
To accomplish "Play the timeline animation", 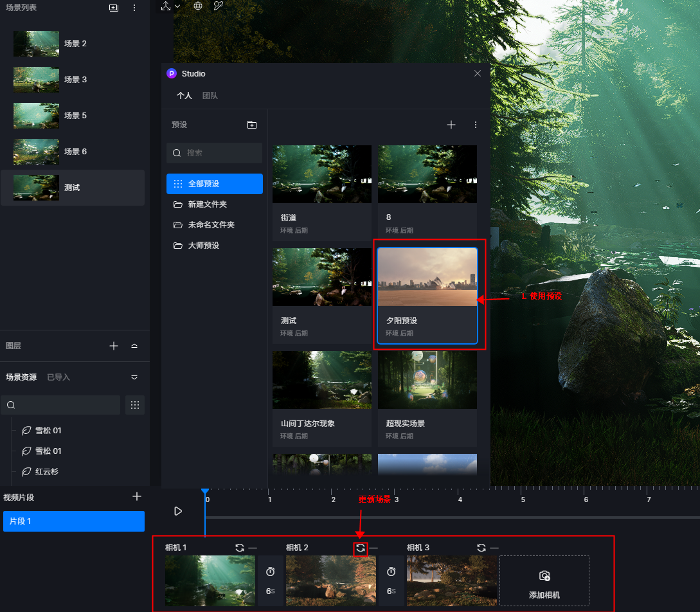I will (177, 511).
